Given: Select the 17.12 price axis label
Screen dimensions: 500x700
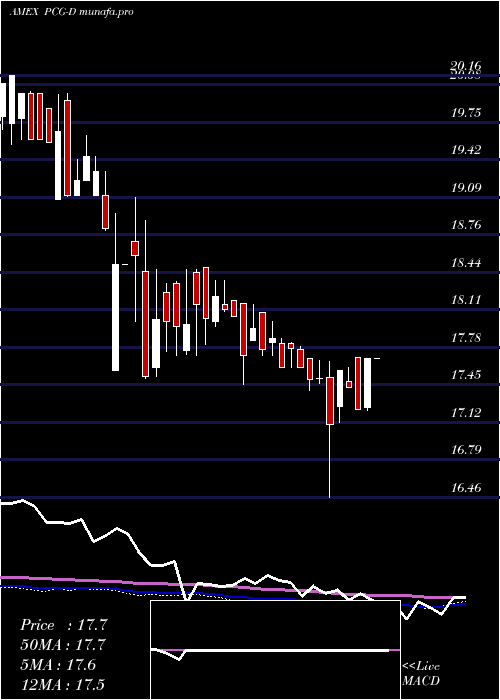Looking at the screenshot, I should [466, 413].
